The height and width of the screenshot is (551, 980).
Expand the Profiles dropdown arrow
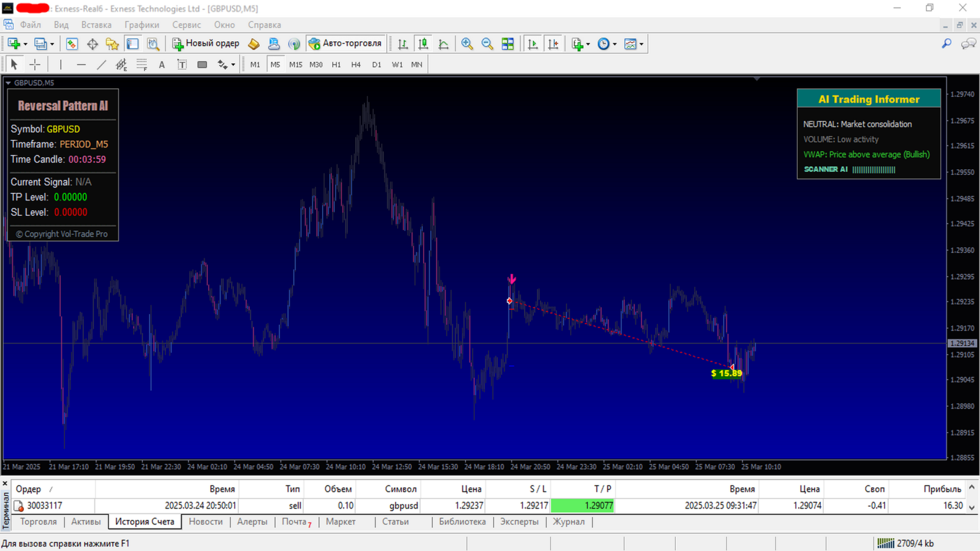coord(52,44)
